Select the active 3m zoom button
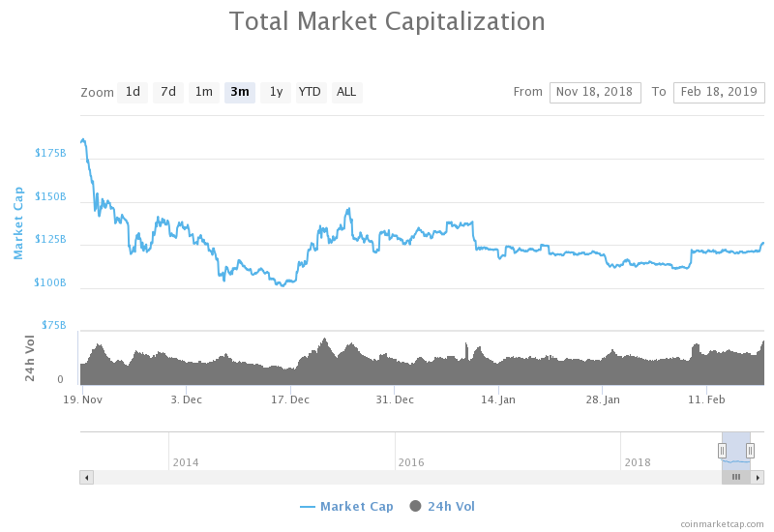The height and width of the screenshot is (532, 774). click(240, 92)
